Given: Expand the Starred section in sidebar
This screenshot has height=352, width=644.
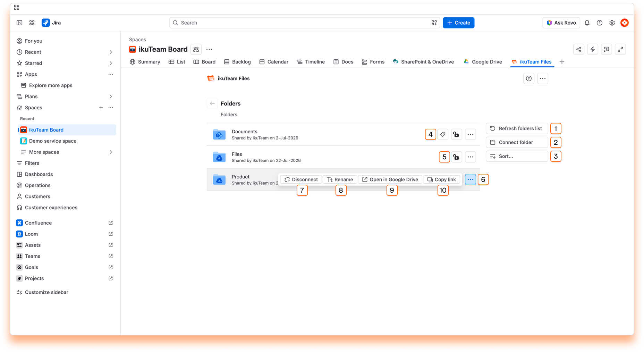Looking at the screenshot, I should (111, 63).
